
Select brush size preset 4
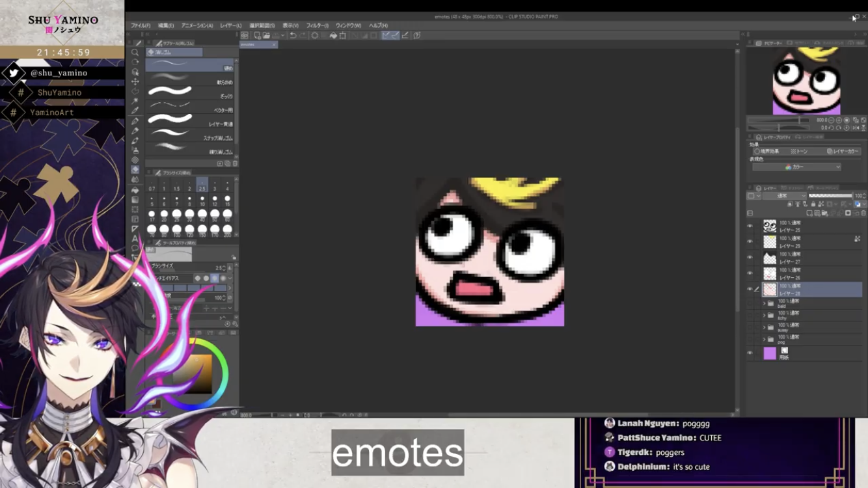coord(227,185)
